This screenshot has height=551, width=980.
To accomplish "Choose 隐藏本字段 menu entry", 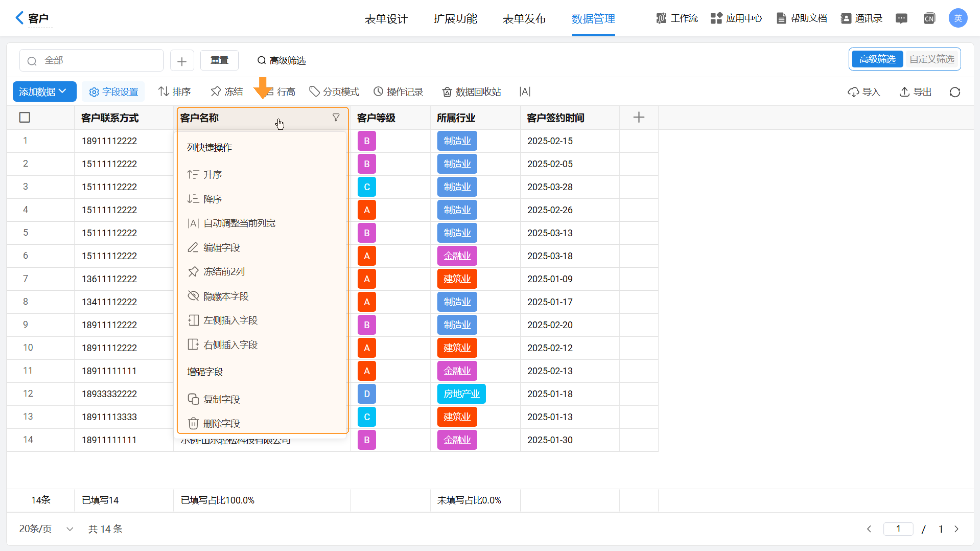I will coord(218,296).
